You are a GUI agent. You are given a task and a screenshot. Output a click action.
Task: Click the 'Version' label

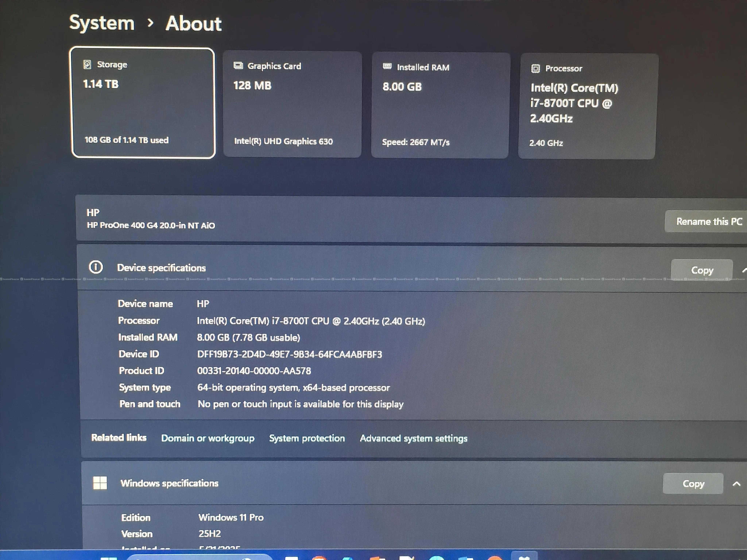137,534
